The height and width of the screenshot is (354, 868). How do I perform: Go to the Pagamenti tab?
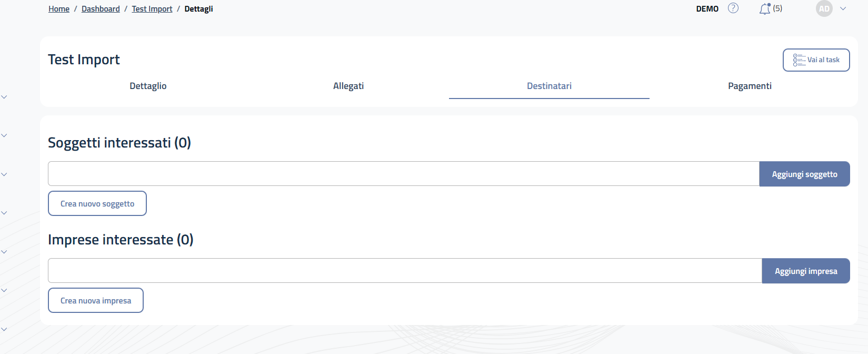pyautogui.click(x=750, y=86)
